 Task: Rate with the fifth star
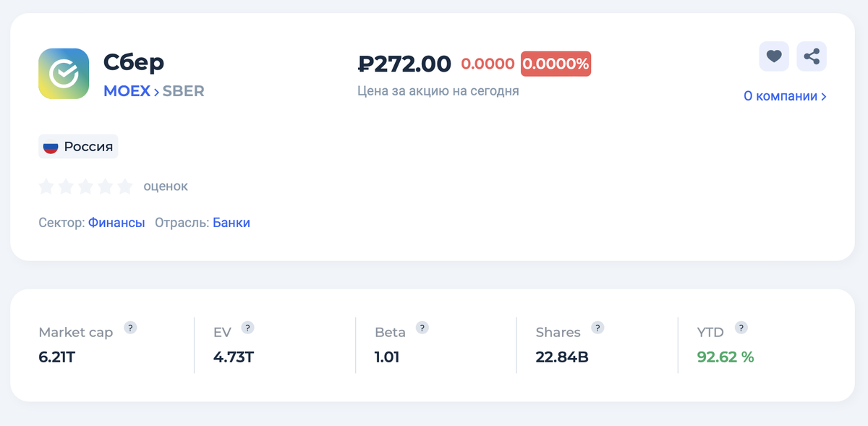point(125,187)
